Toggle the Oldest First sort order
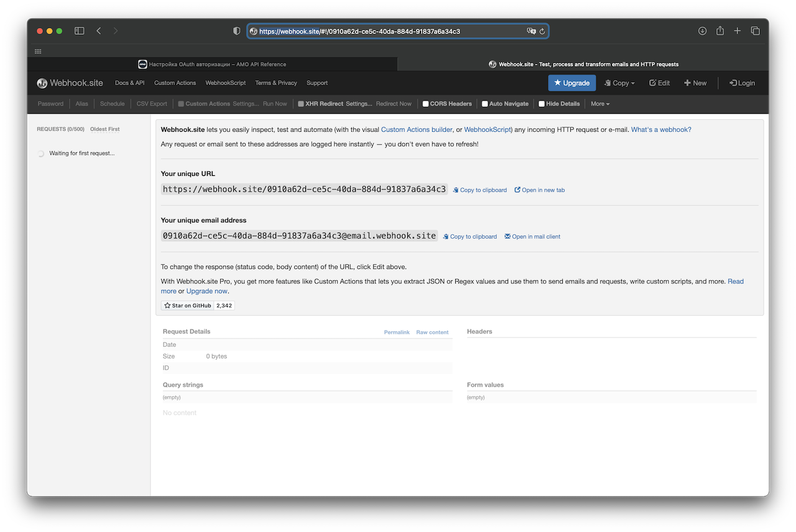Viewport: 796px width, 532px height. (104, 129)
